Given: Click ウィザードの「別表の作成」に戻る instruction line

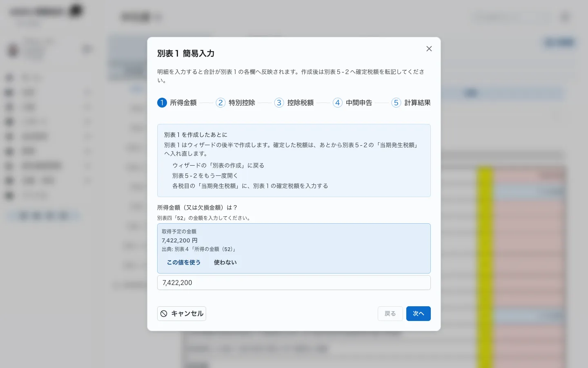Looking at the screenshot, I should click(218, 166).
